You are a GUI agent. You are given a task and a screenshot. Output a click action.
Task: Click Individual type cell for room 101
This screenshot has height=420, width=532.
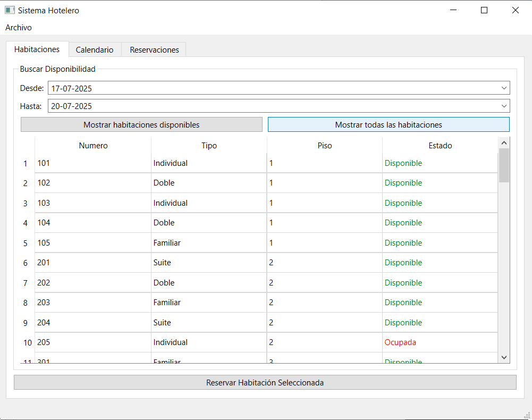click(x=209, y=163)
